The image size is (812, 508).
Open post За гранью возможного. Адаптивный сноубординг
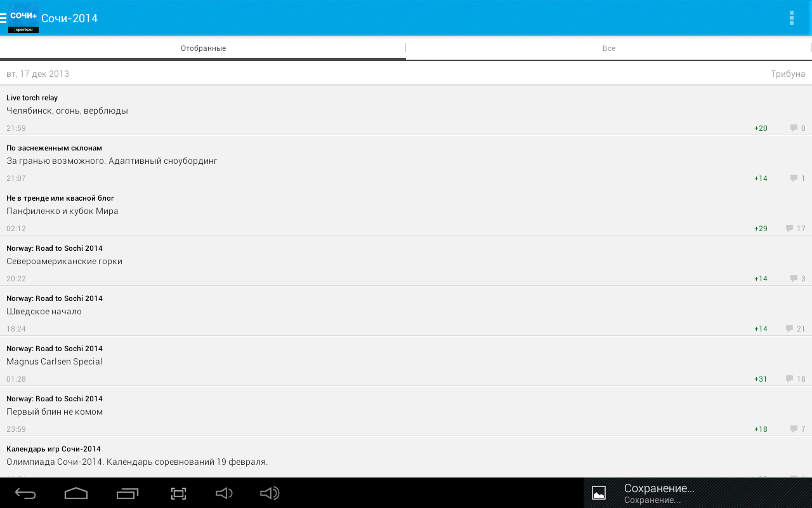pos(406,160)
